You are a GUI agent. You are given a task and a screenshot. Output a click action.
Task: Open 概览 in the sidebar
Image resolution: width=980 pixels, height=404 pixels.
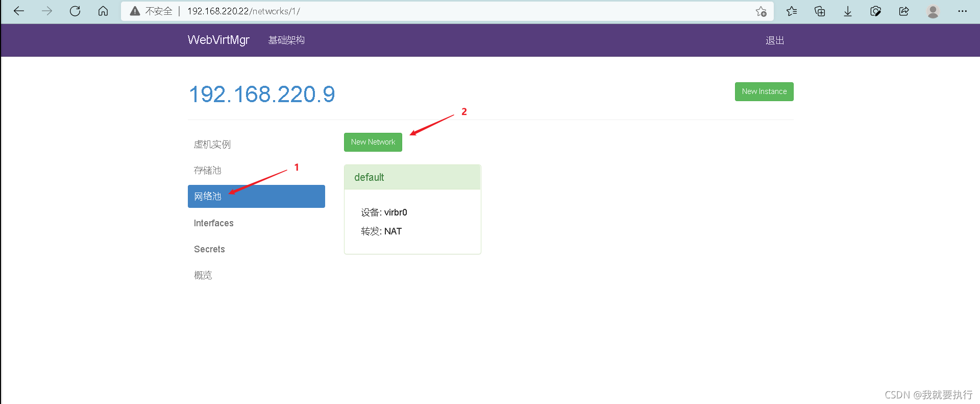256,275
